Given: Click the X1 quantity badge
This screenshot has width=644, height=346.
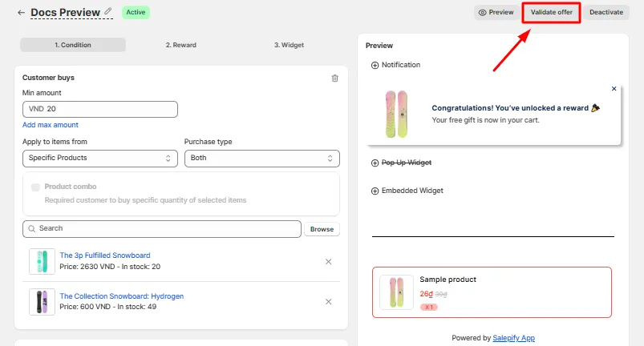Looking at the screenshot, I should 429,307.
